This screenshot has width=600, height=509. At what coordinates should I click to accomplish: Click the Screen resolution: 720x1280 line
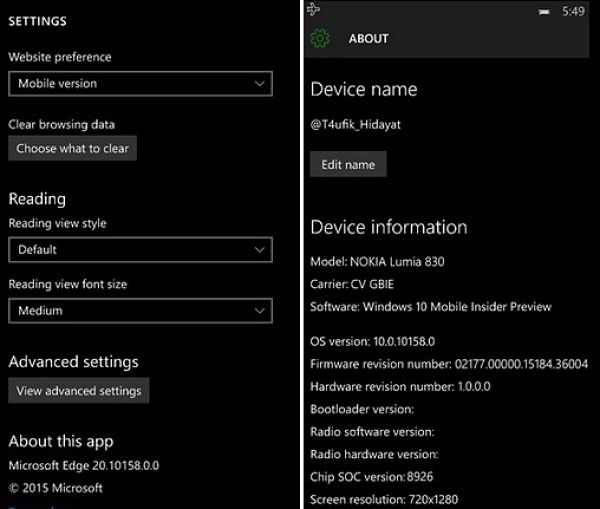(384, 499)
